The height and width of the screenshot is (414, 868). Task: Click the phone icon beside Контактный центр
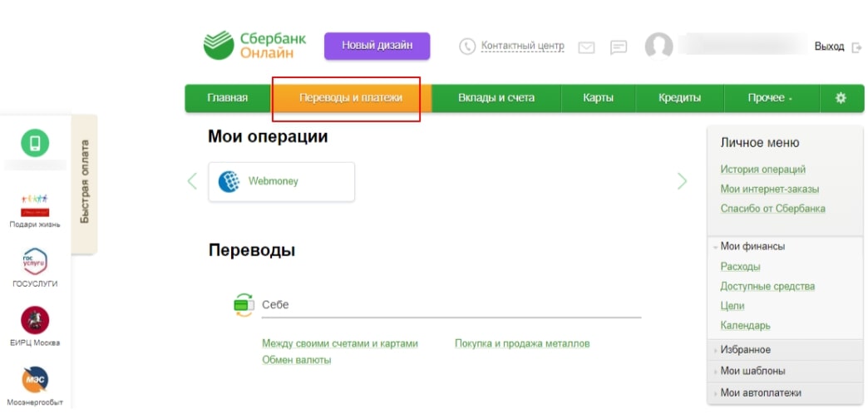click(x=468, y=46)
